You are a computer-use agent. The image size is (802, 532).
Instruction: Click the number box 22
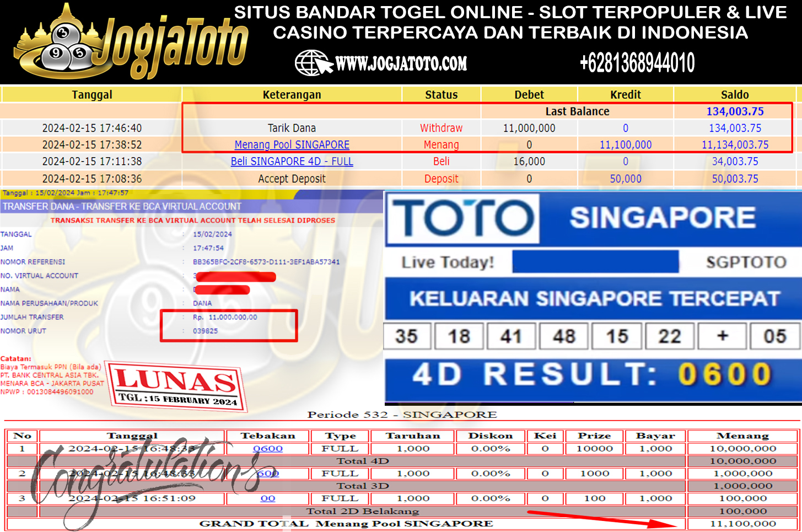point(670,336)
